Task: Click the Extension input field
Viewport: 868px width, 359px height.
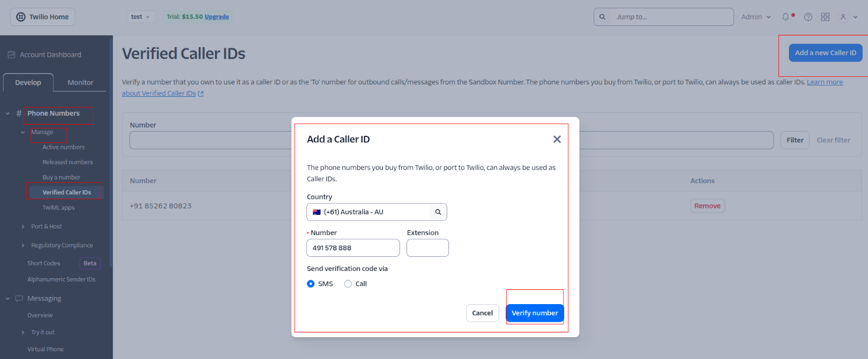Action: tap(428, 248)
